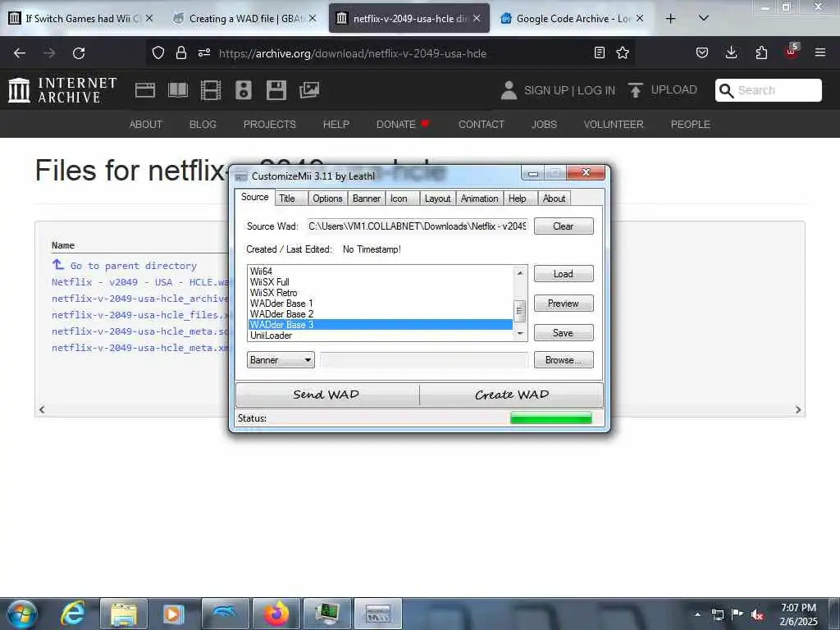This screenshot has height=630, width=840.
Task: Click the muted volume tray icon
Action: tap(757, 614)
